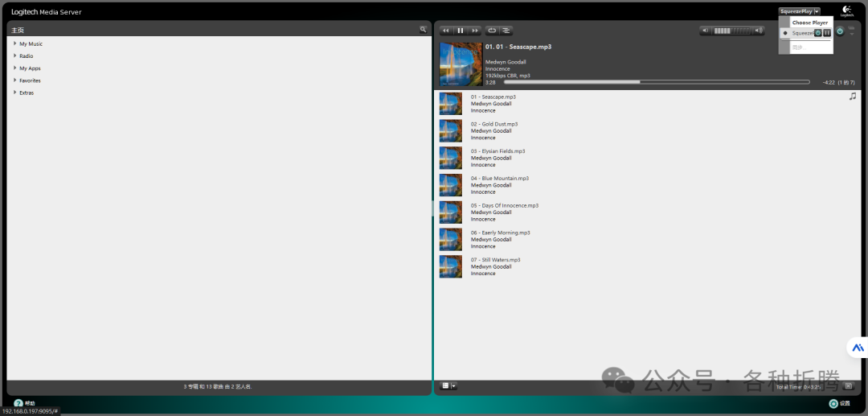The image size is (868, 416).
Task: Click Medwyn Goodall in the now playing info
Action: click(506, 62)
